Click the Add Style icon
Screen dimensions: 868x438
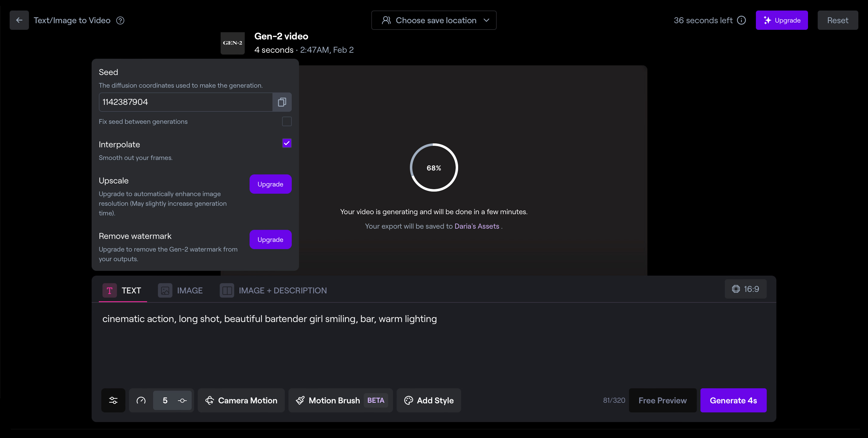tap(409, 400)
